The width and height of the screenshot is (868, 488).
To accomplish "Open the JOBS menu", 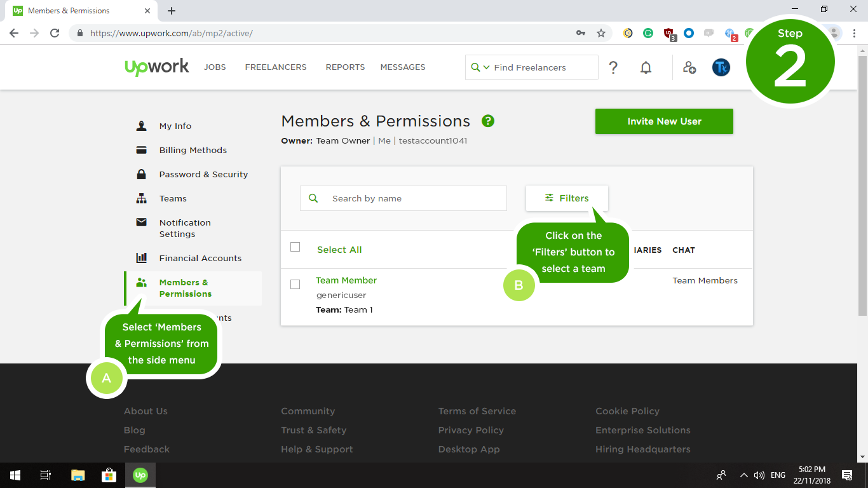I will [x=215, y=67].
